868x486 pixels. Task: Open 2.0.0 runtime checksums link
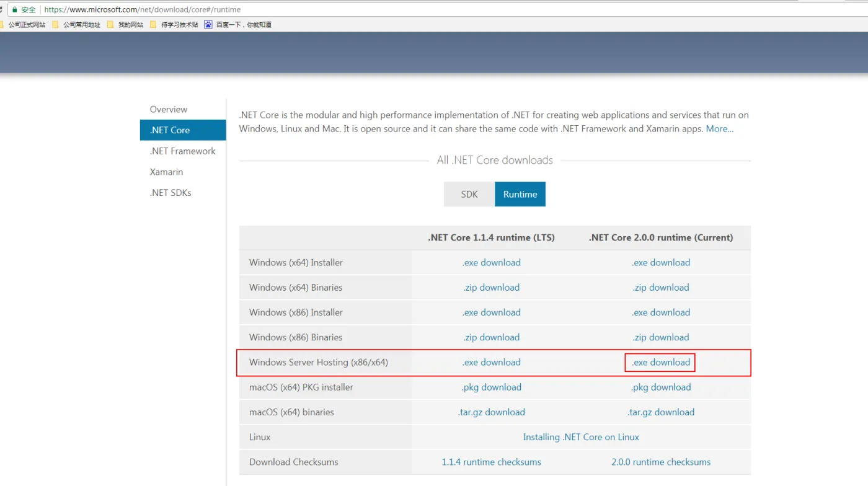(660, 462)
